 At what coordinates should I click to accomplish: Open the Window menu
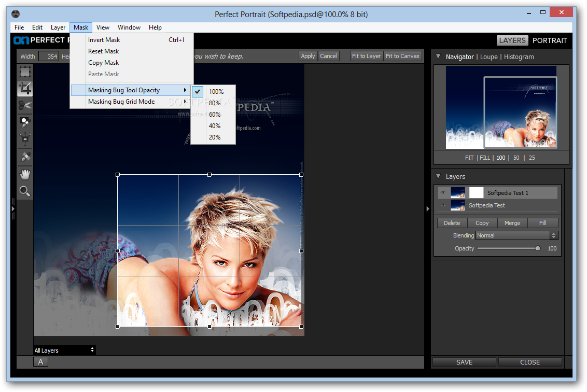[x=129, y=27]
